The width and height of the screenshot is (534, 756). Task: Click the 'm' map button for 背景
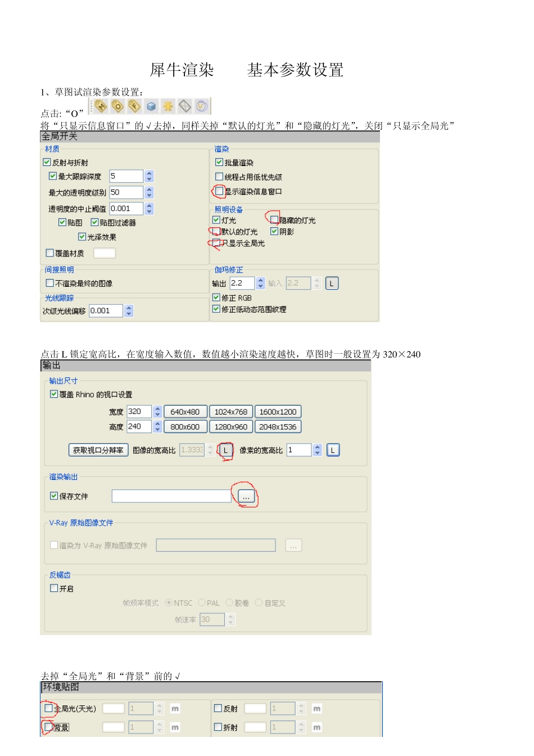tap(175, 727)
